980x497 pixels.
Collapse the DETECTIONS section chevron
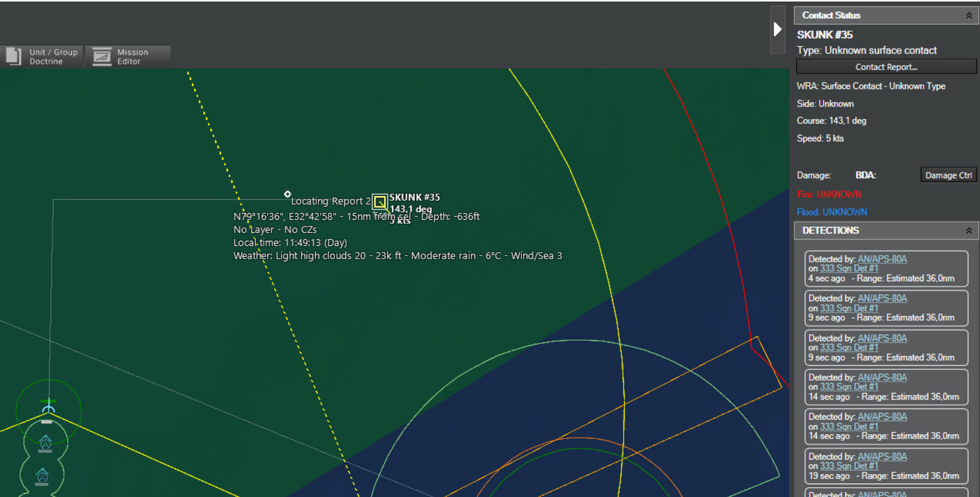point(969,231)
